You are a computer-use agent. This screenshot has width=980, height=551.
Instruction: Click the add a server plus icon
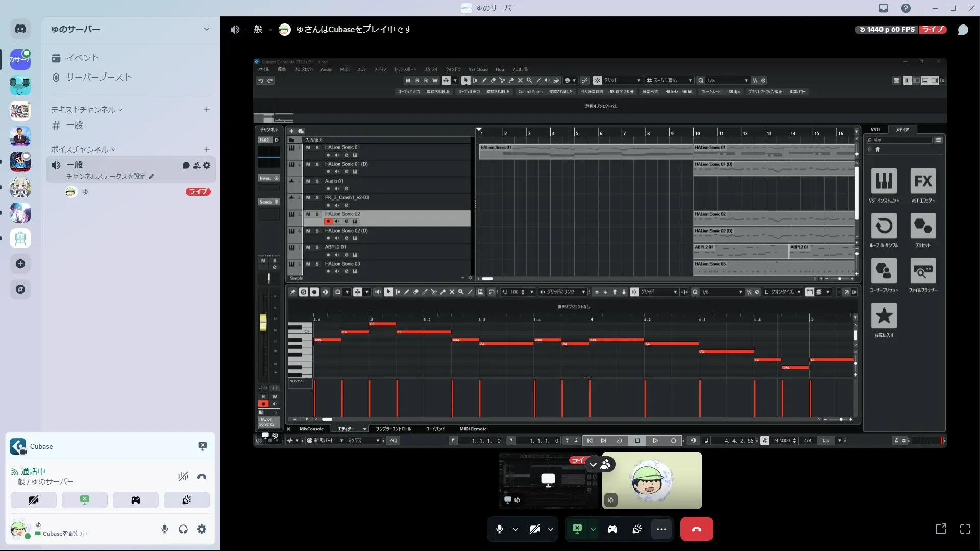click(x=20, y=264)
